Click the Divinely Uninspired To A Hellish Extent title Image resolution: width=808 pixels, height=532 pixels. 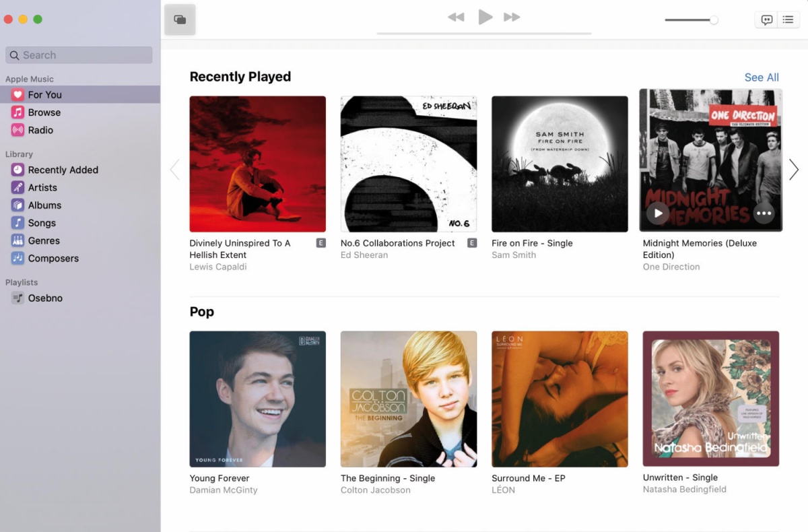coord(240,249)
